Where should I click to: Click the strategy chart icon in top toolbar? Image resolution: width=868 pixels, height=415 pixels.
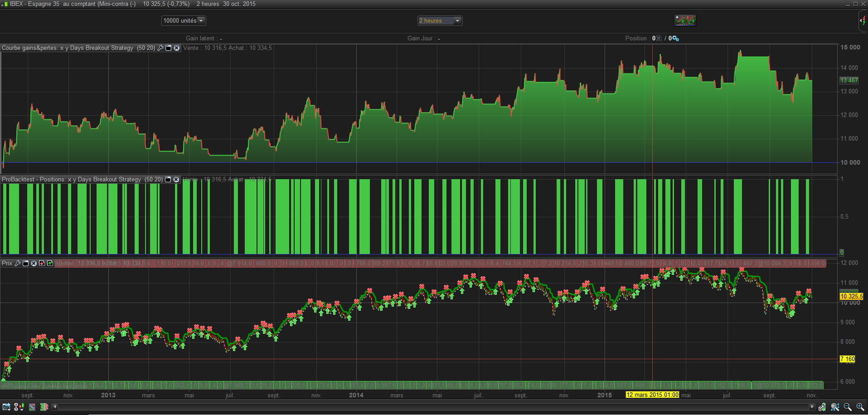coord(685,20)
